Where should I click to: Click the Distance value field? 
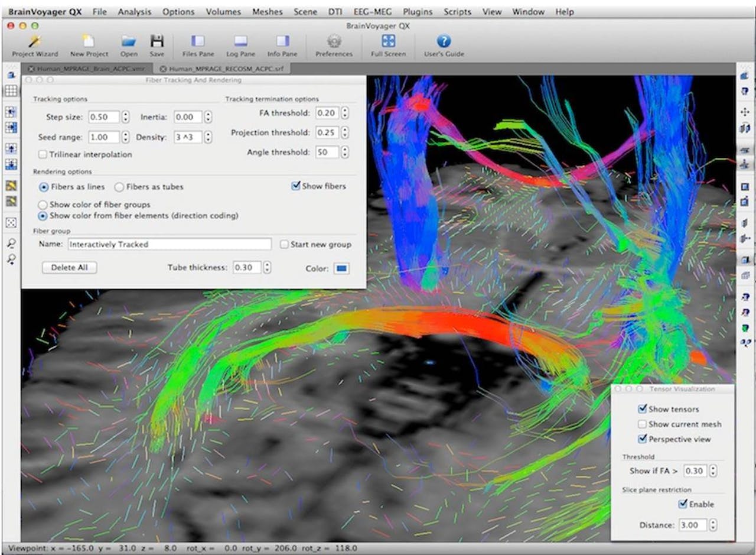[x=692, y=525]
